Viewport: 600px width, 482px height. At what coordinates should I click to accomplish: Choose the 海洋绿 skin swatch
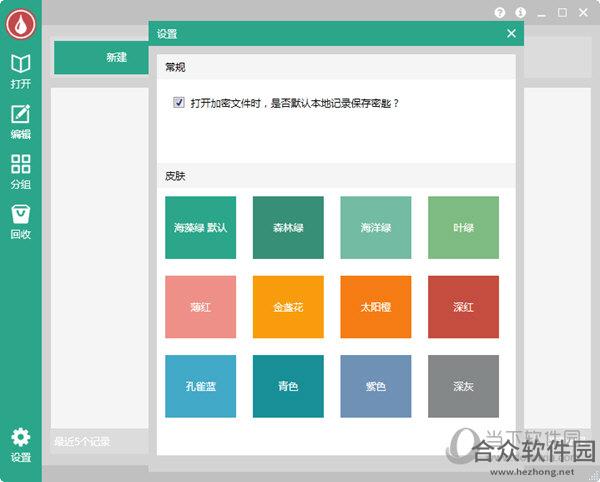[x=376, y=228]
